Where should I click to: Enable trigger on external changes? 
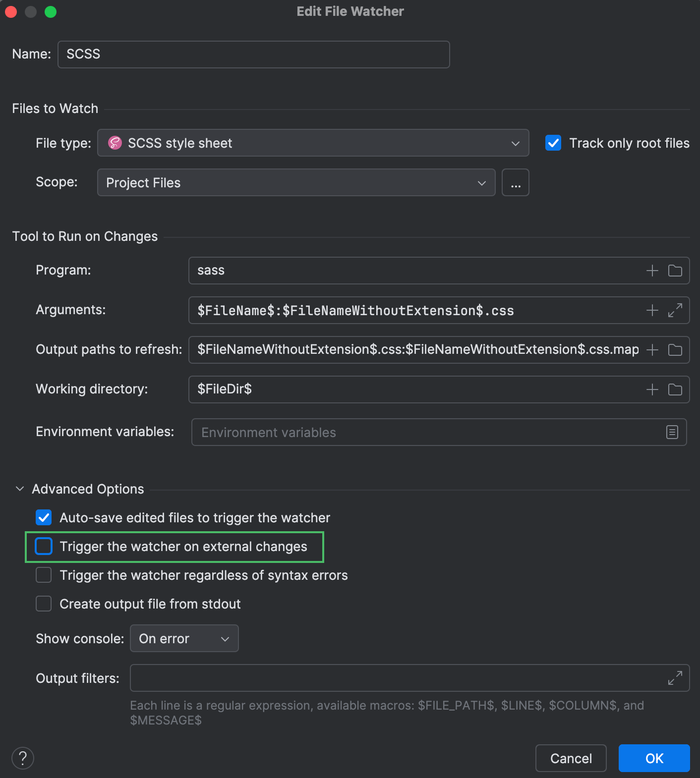(x=44, y=546)
